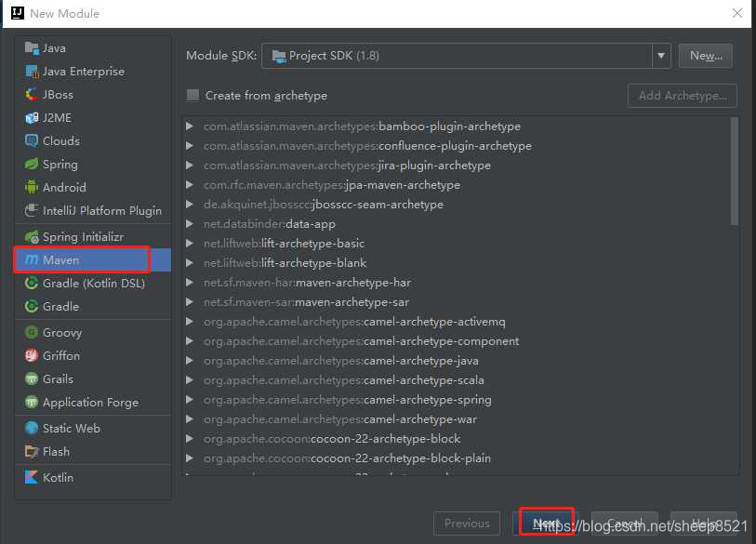Select Java module type
The width and height of the screenshot is (756, 544).
pyautogui.click(x=93, y=48)
